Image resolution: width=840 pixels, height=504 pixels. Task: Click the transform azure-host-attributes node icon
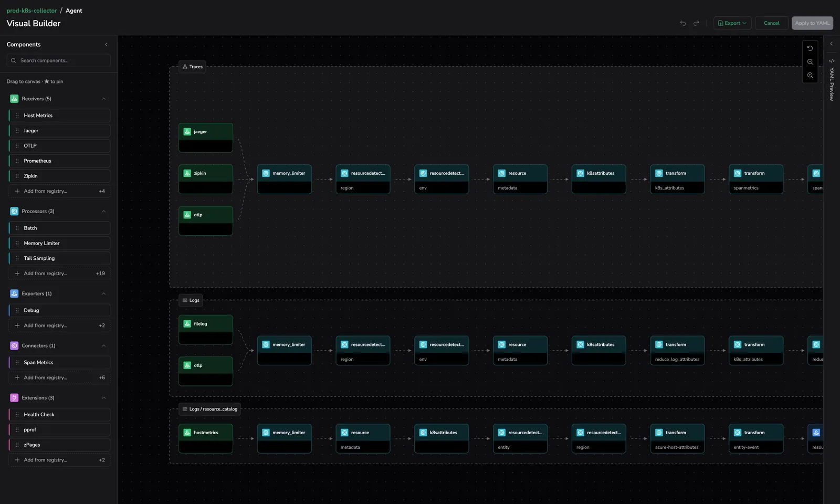click(x=659, y=433)
